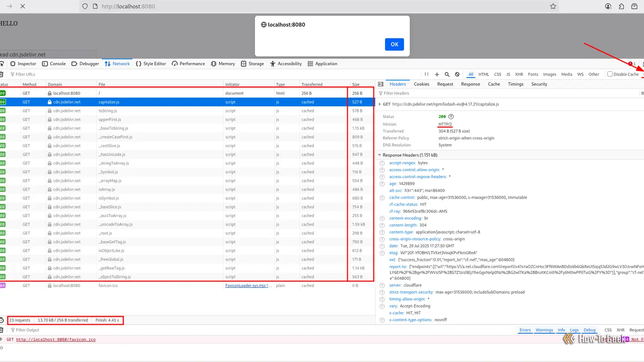Viewport: 644px width, 362px height.
Task: Open the tracking protection shield icon
Action: pyautogui.click(x=85, y=6)
